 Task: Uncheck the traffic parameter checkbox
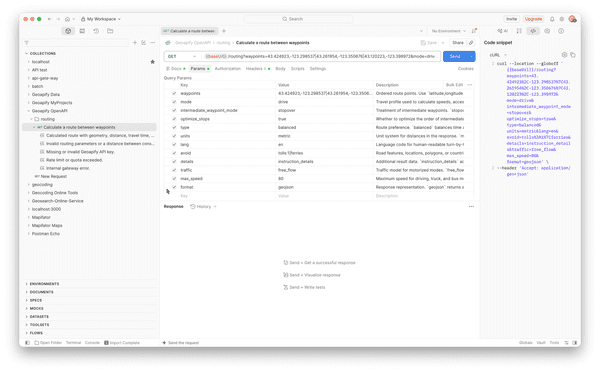pyautogui.click(x=174, y=170)
